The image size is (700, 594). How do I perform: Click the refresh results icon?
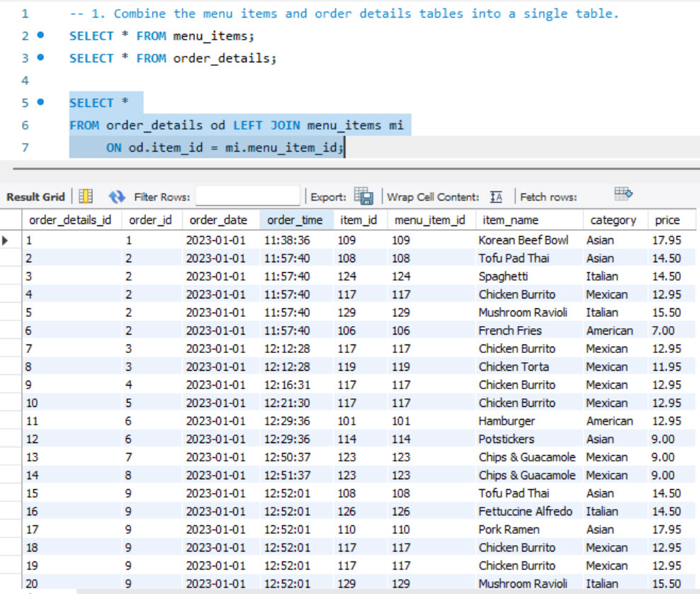tap(117, 196)
